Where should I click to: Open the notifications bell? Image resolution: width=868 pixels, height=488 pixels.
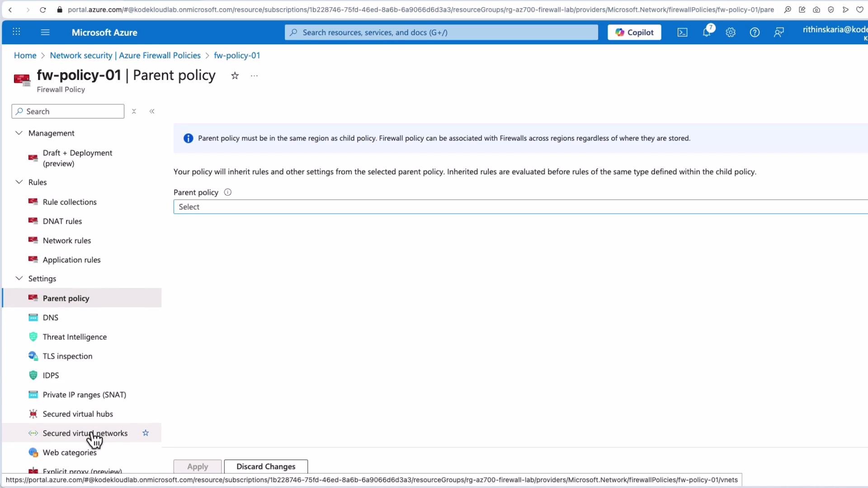[x=707, y=33]
